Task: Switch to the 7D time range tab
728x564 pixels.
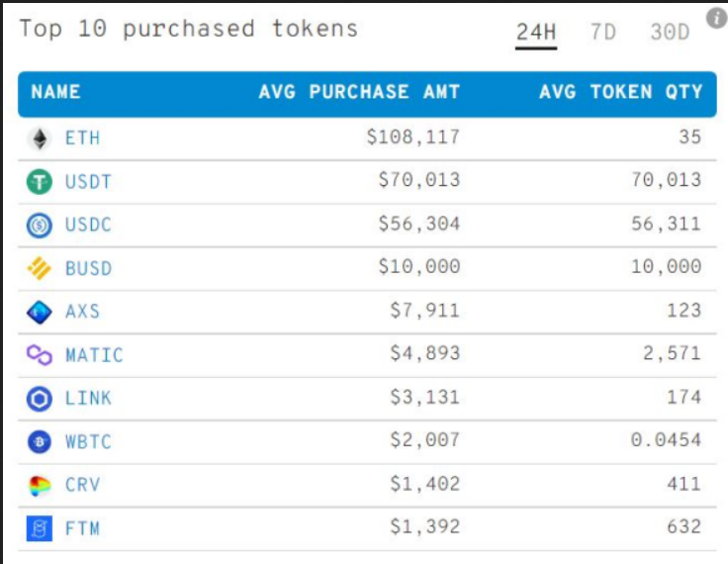Action: pyautogui.click(x=602, y=33)
